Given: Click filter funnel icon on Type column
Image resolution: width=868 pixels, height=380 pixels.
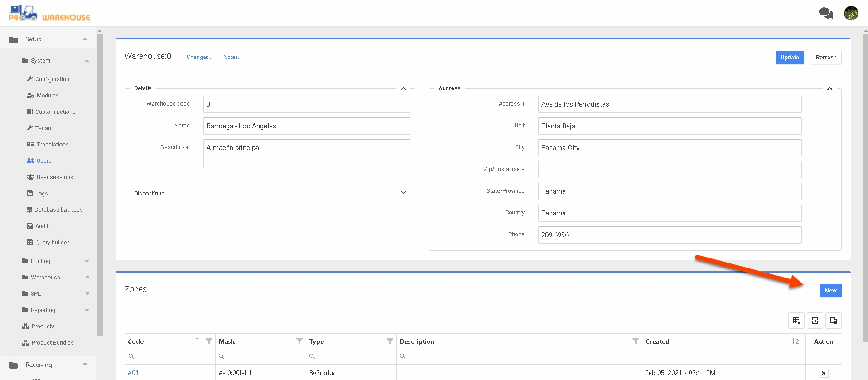Looking at the screenshot, I should coord(390,341).
